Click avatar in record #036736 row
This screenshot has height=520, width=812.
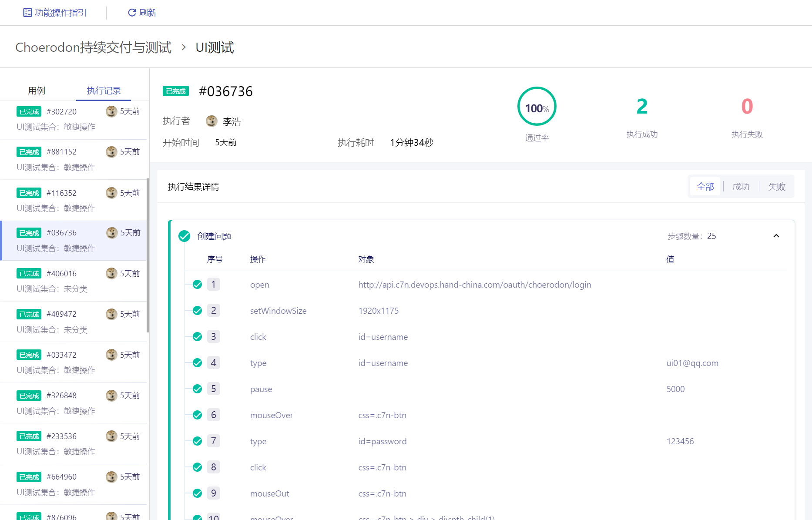(112, 233)
